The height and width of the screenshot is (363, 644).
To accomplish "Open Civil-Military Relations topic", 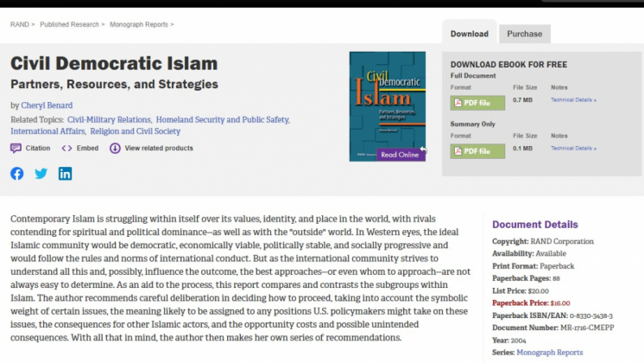I will point(110,119).
